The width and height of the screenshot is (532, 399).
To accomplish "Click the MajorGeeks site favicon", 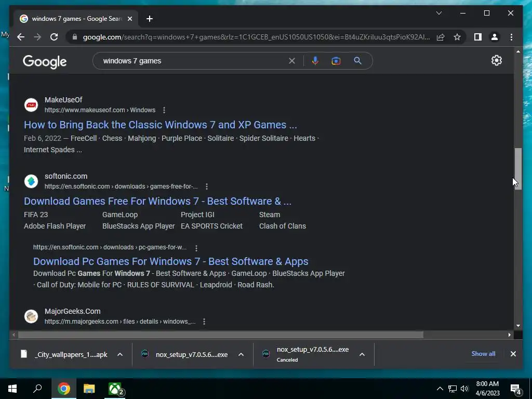I will click(x=31, y=316).
